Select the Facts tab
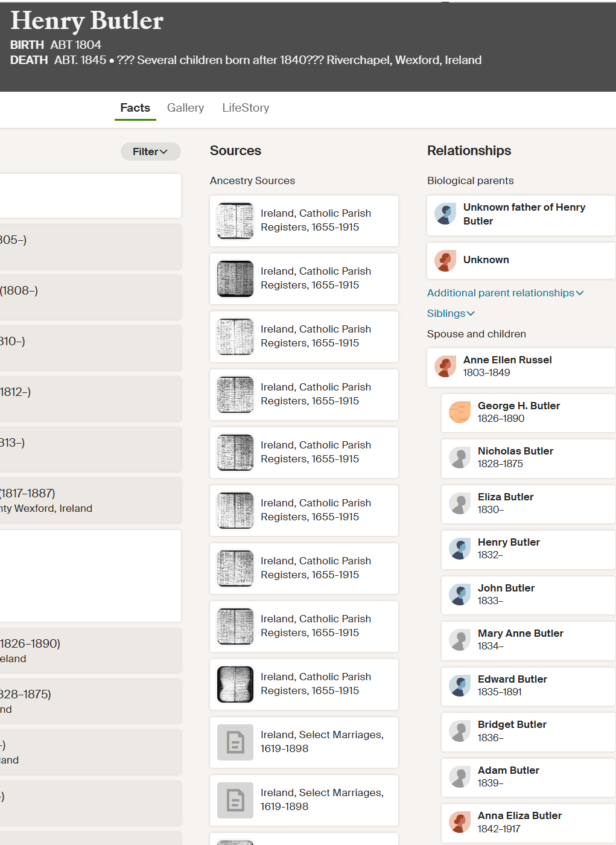The width and height of the screenshot is (616, 845). coord(135,107)
